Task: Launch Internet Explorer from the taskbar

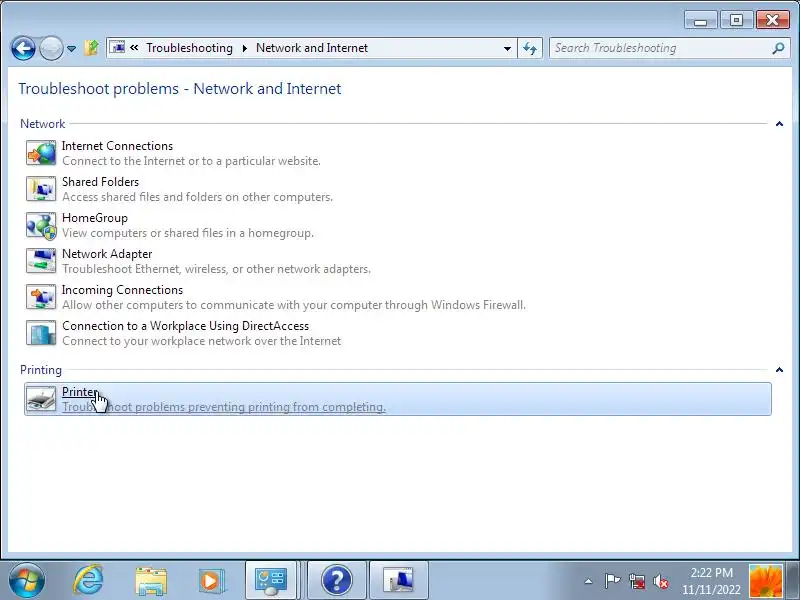Action: pyautogui.click(x=89, y=581)
